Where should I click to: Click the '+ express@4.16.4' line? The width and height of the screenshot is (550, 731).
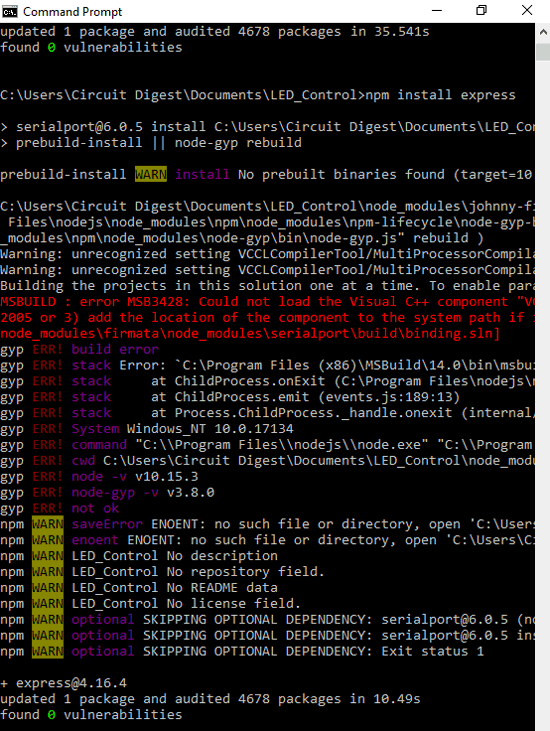click(x=63, y=683)
